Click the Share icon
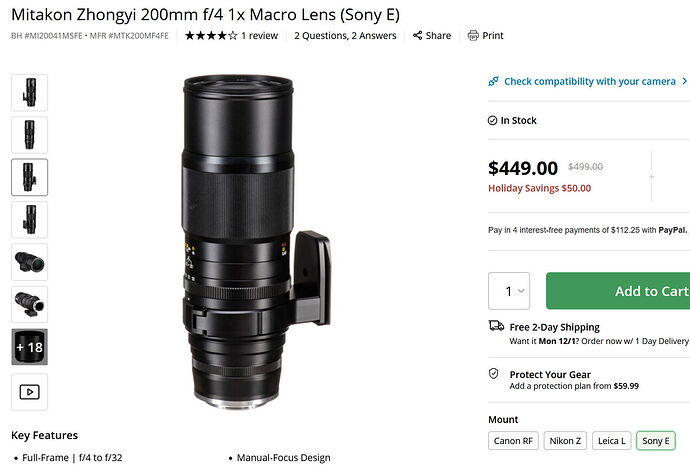This screenshot has width=690, height=465. coord(415,36)
